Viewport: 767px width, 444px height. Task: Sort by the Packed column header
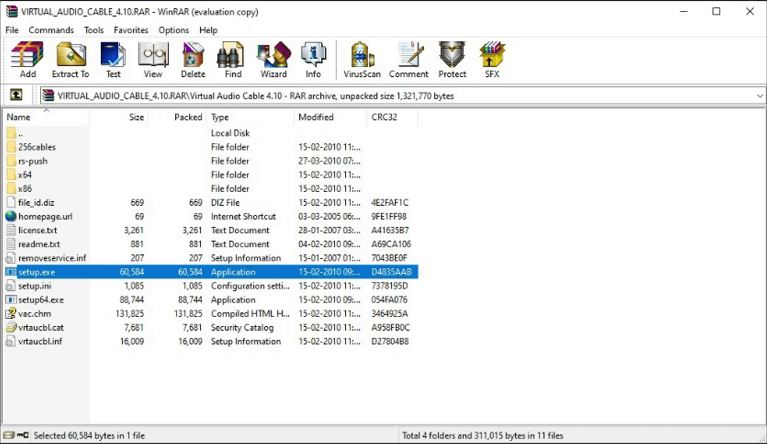click(177, 117)
